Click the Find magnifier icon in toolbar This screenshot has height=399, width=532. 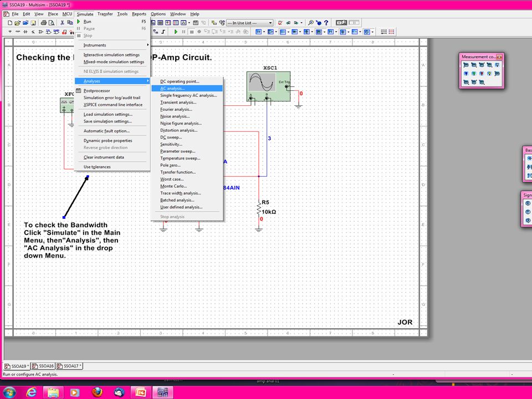[x=310, y=23]
